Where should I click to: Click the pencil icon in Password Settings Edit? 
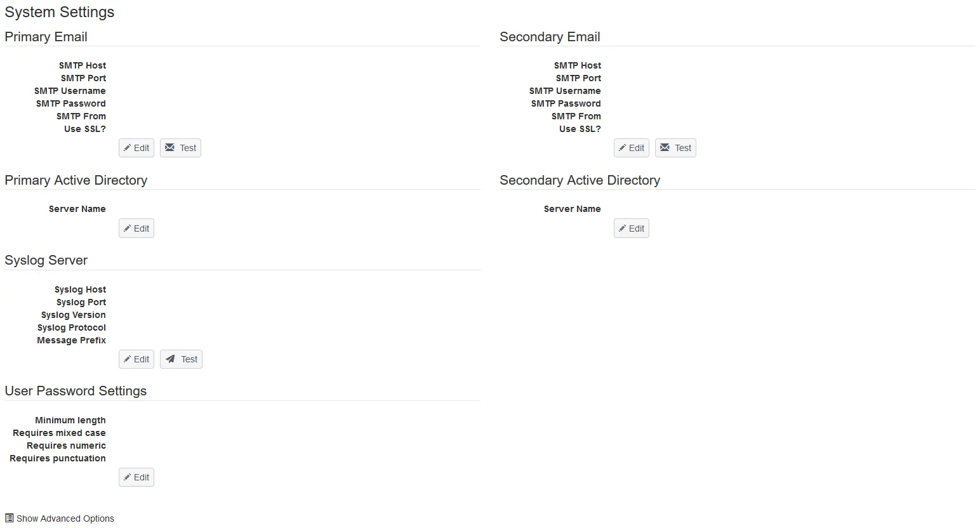128,477
